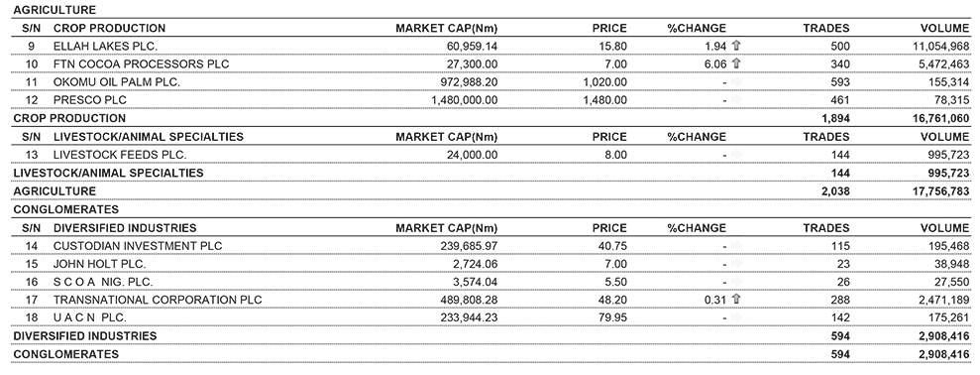Select CUSTODIAN INVESTMENT PLC

(138, 245)
